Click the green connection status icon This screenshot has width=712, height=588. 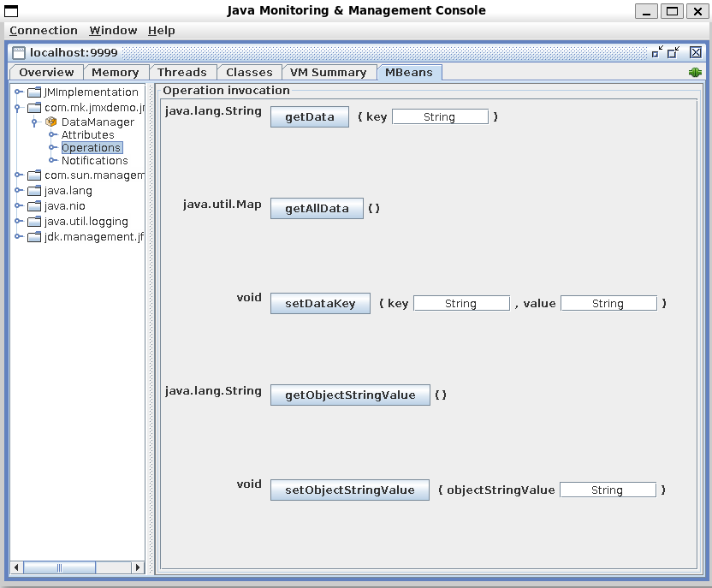point(695,73)
